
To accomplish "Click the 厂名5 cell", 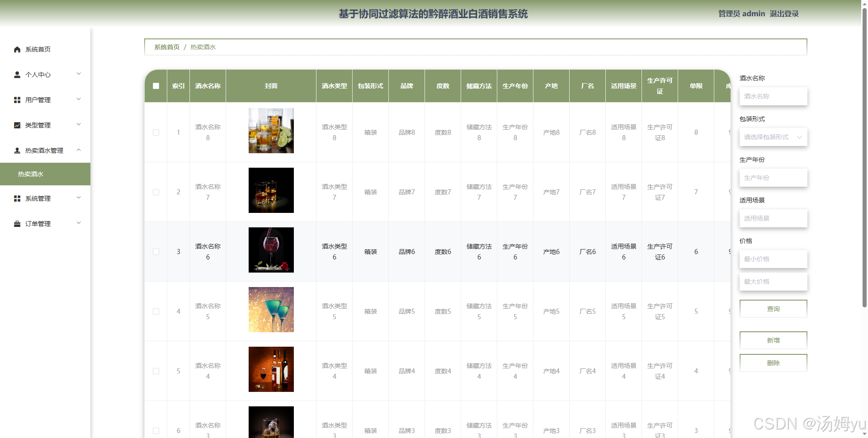I will 588,311.
